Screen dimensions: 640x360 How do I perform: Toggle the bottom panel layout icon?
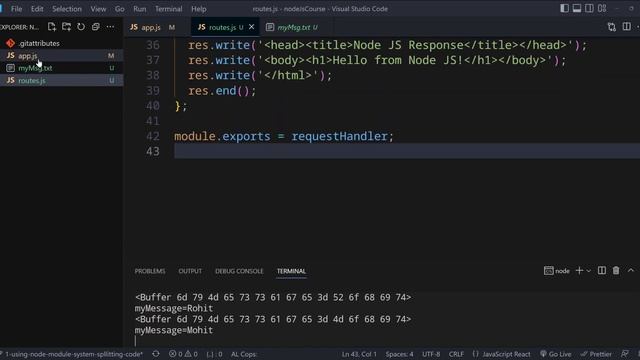pyautogui.click(x=577, y=8)
